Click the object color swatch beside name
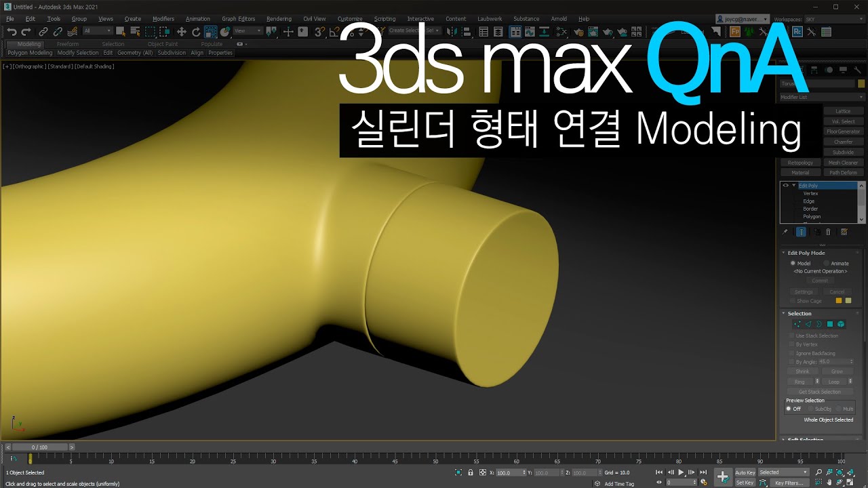This screenshot has width=868, height=488. point(861,84)
